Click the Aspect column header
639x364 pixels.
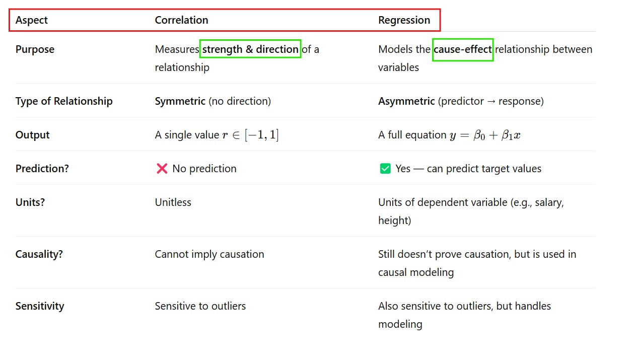click(32, 20)
